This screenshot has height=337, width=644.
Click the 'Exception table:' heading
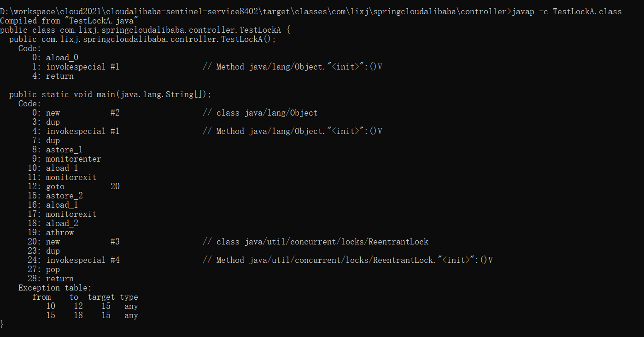pos(55,288)
